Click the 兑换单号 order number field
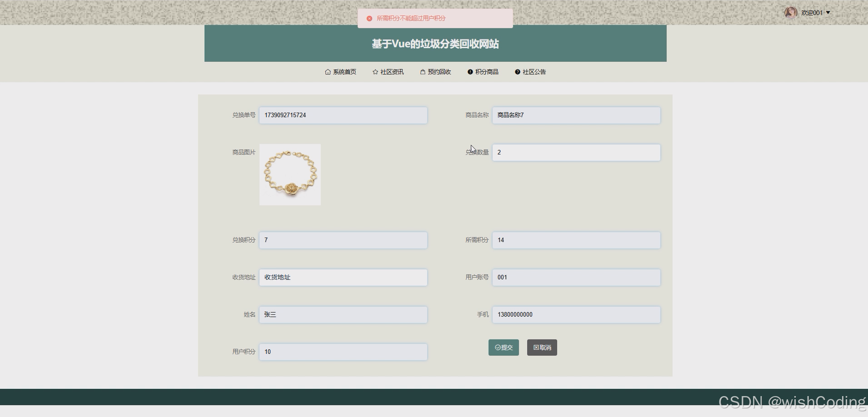The height and width of the screenshot is (417, 868). [x=343, y=115]
